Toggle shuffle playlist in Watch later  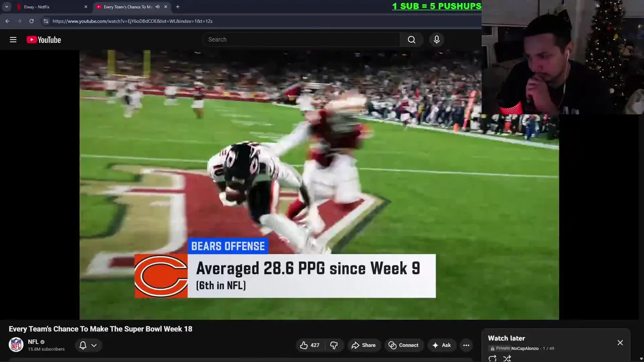coord(507,358)
